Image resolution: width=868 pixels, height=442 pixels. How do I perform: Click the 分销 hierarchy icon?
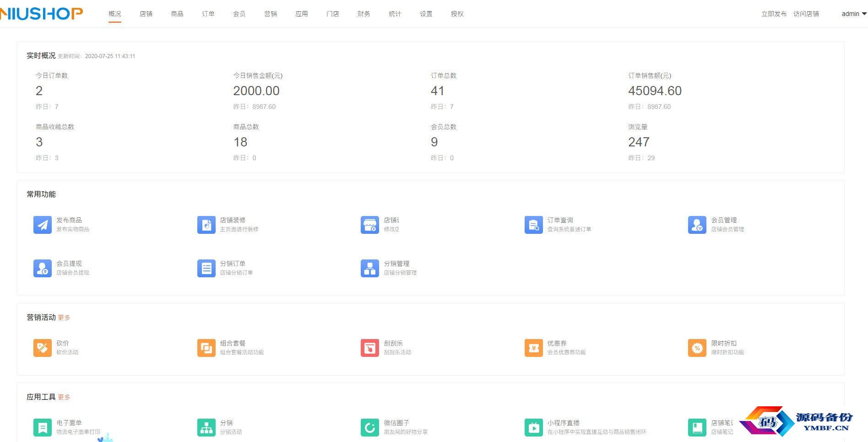(206, 427)
